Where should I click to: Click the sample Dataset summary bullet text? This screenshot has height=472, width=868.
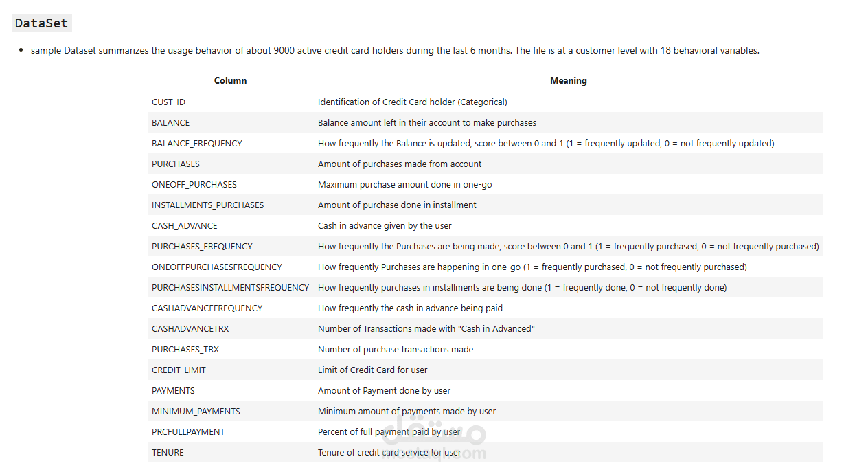click(x=395, y=51)
